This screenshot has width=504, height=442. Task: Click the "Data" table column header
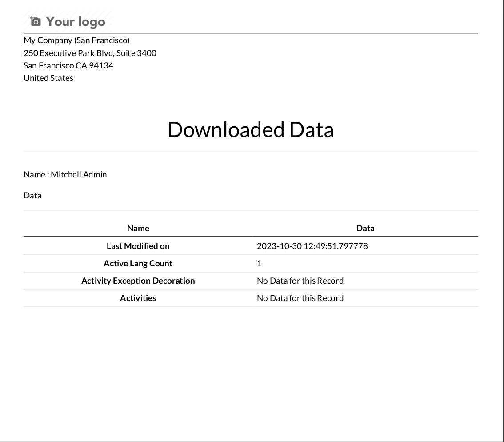pyautogui.click(x=365, y=228)
